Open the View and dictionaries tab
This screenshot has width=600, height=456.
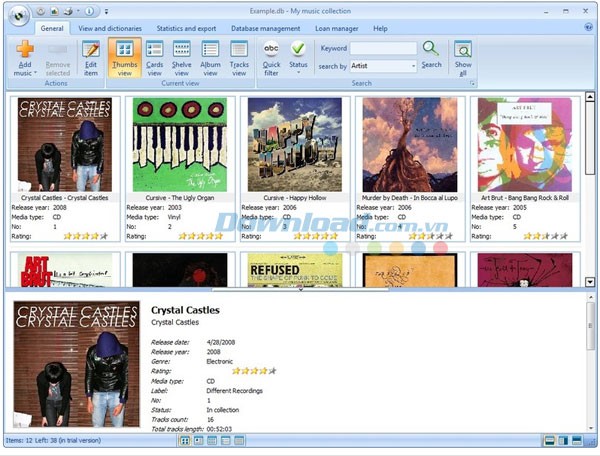pyautogui.click(x=109, y=29)
